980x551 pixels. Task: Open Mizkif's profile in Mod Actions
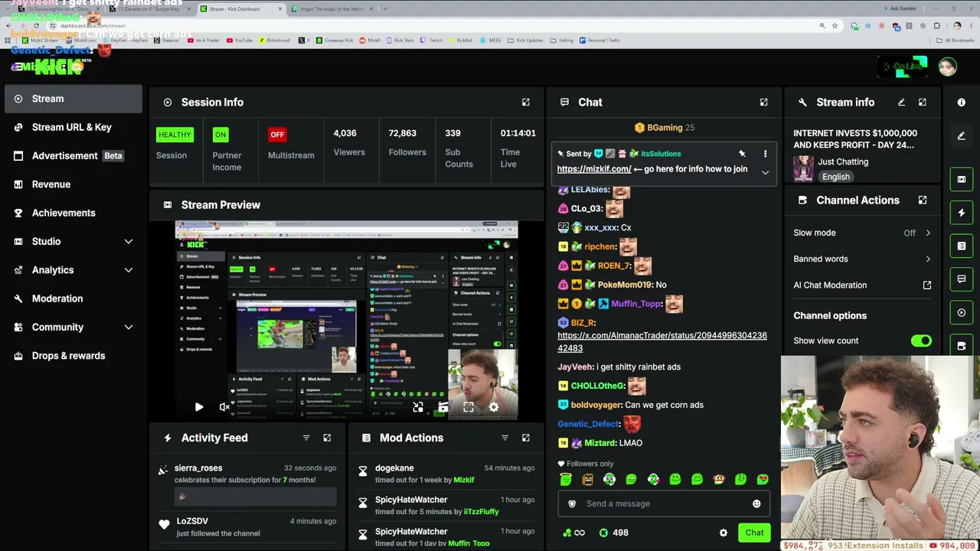[x=463, y=480]
